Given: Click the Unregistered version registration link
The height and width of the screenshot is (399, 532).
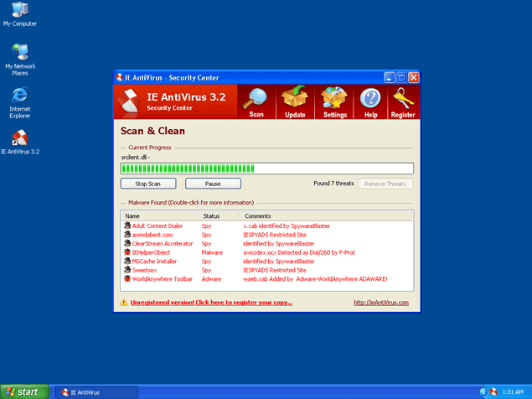Looking at the screenshot, I should point(211,302).
